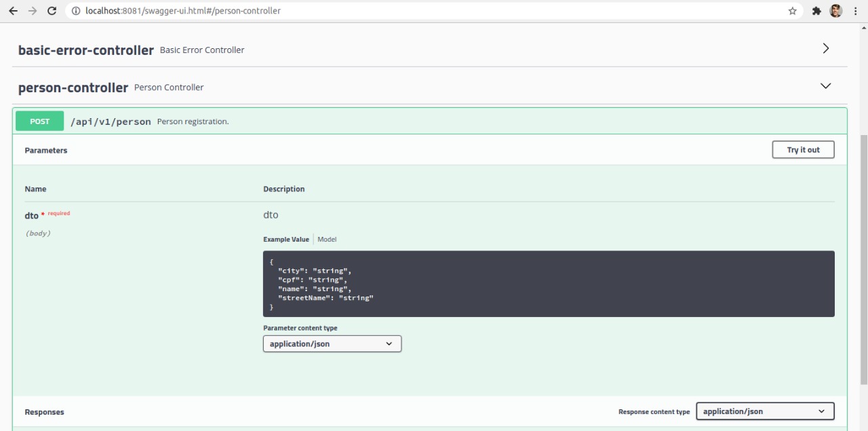
Task: Click the 'Person registration.' summary text
Action: 193,121
